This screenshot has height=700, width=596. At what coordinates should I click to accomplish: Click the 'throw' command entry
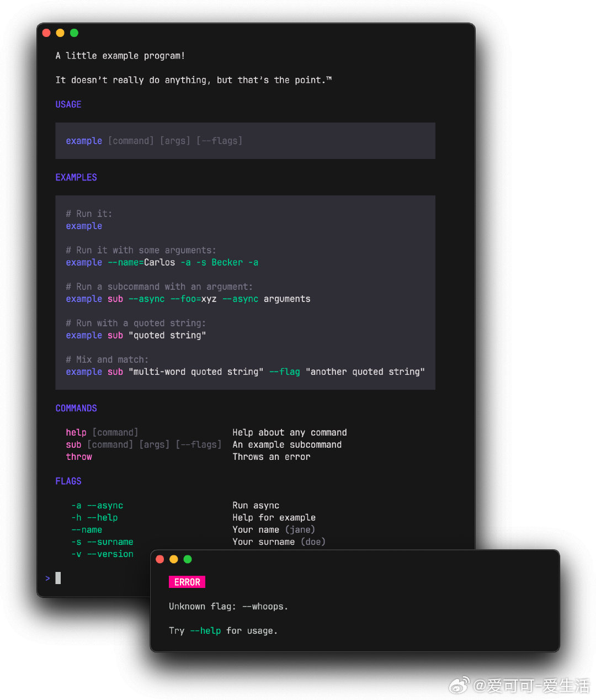click(79, 457)
